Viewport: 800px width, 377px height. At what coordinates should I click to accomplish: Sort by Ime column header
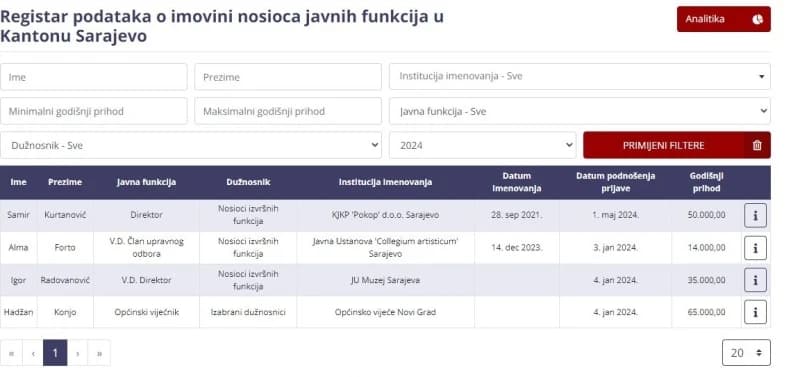[18, 182]
